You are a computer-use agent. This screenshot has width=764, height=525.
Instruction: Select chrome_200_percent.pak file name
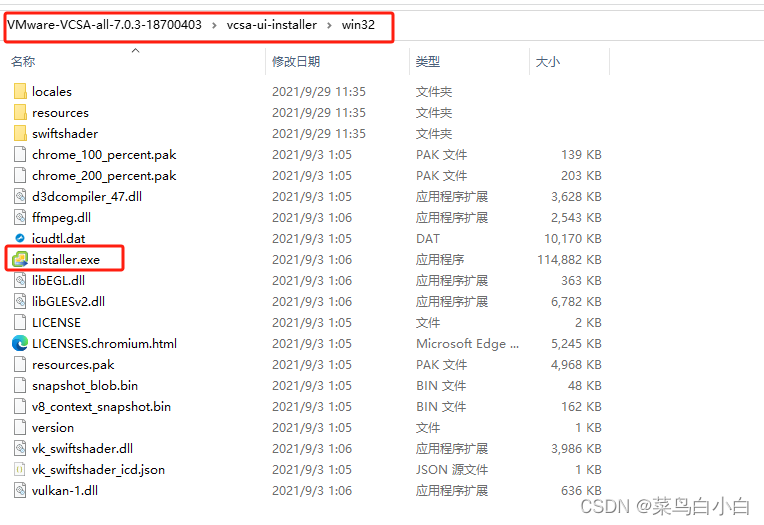[x=104, y=175]
